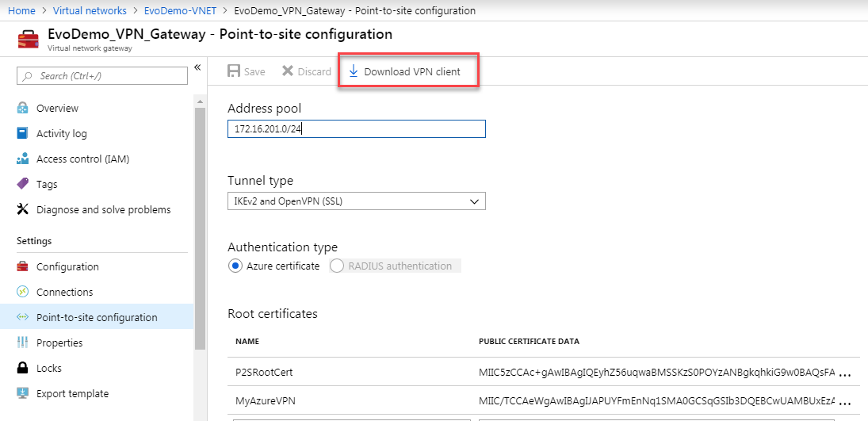This screenshot has height=421, width=868.
Task: Open ellipsis menu for MyAzureVPN row
Action: pos(845,404)
